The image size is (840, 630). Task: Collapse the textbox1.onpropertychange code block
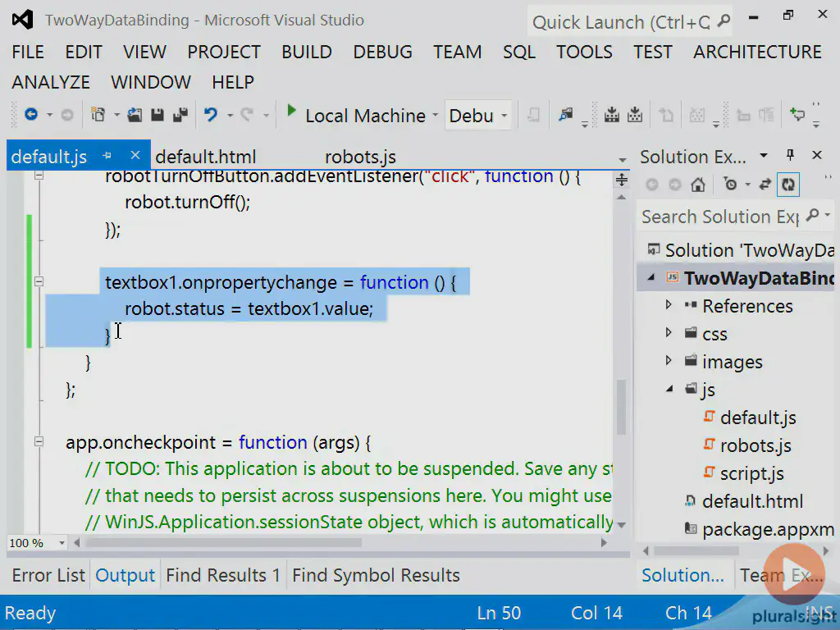(x=39, y=282)
